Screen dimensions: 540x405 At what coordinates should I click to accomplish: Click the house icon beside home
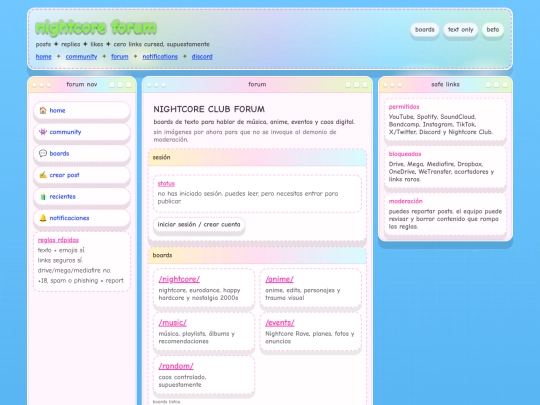pyautogui.click(x=43, y=110)
